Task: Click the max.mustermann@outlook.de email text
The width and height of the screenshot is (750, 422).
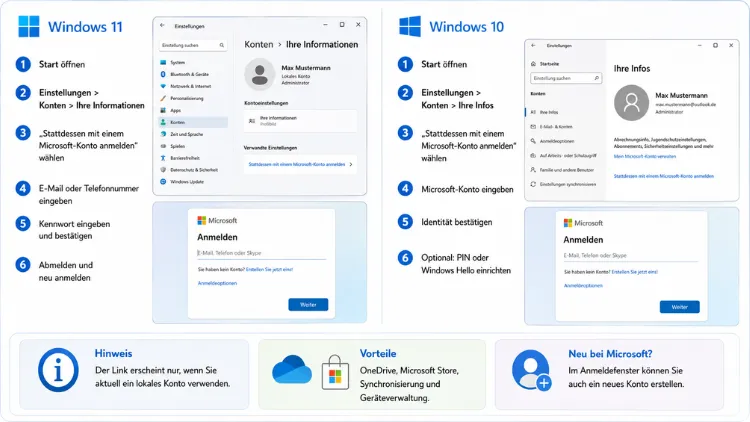Action: pyautogui.click(x=685, y=104)
